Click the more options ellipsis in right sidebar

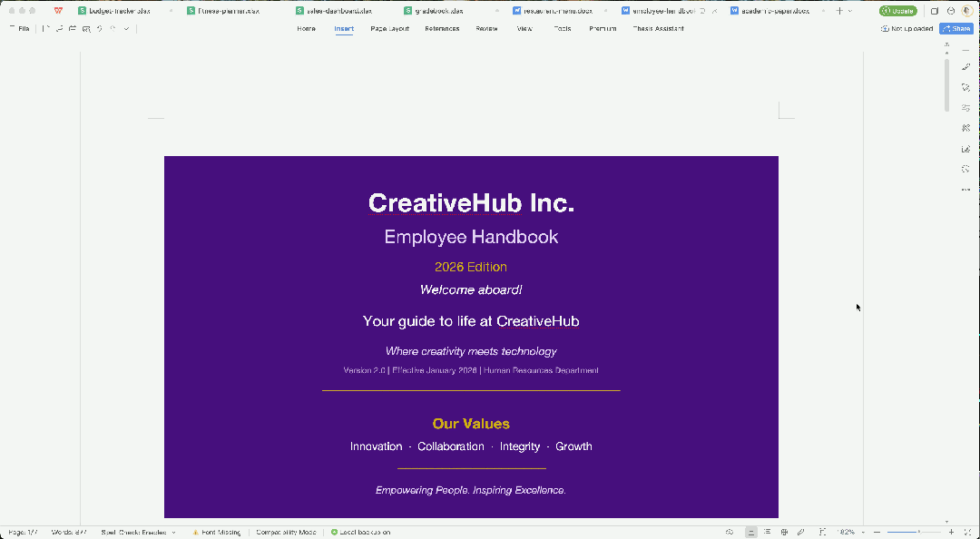pos(965,190)
